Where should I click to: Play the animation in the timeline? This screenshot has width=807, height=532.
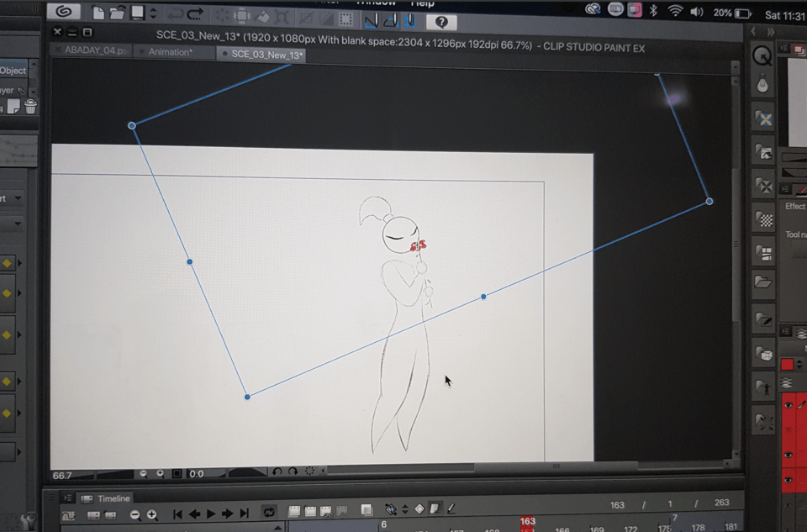(x=211, y=514)
